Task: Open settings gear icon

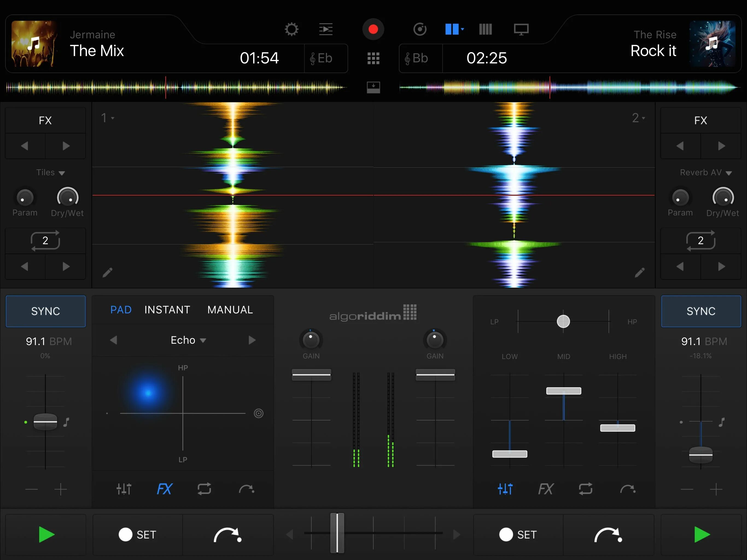Action: tap(291, 29)
